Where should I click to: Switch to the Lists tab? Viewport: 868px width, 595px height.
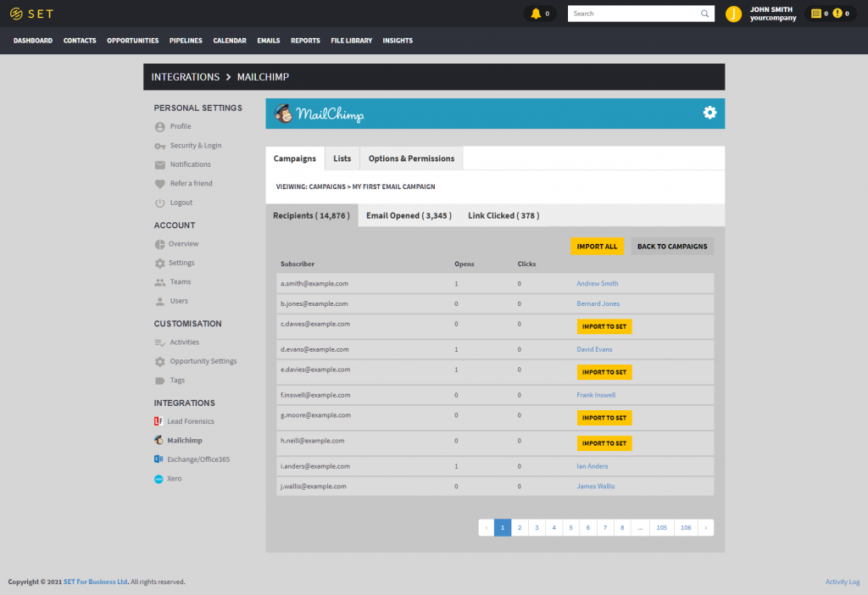(342, 158)
